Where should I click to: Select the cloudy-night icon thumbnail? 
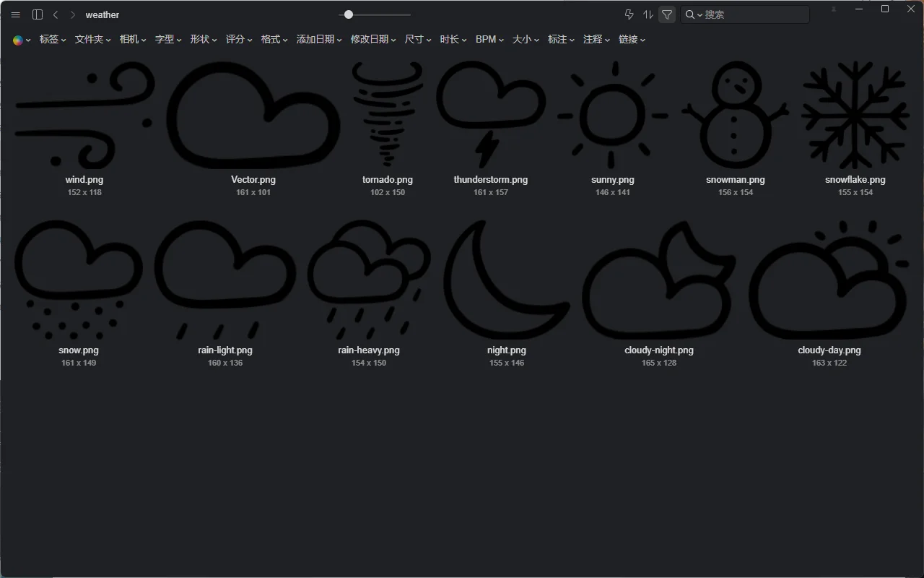click(x=659, y=281)
